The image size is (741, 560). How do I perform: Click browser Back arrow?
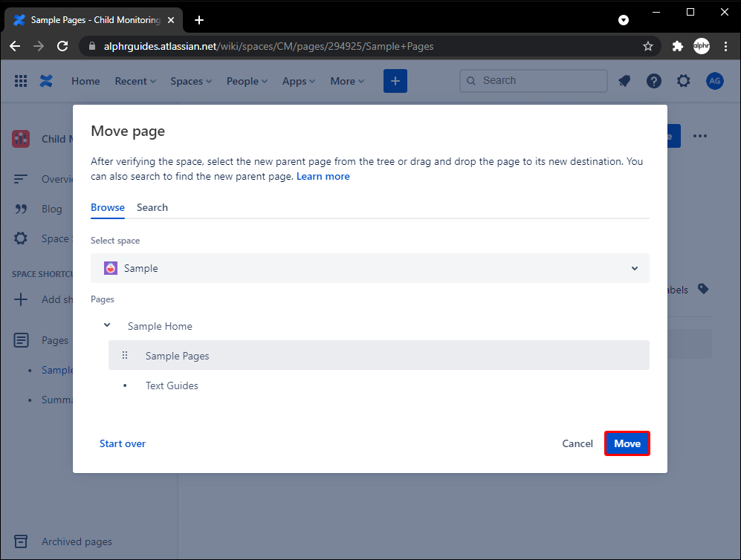coord(15,46)
